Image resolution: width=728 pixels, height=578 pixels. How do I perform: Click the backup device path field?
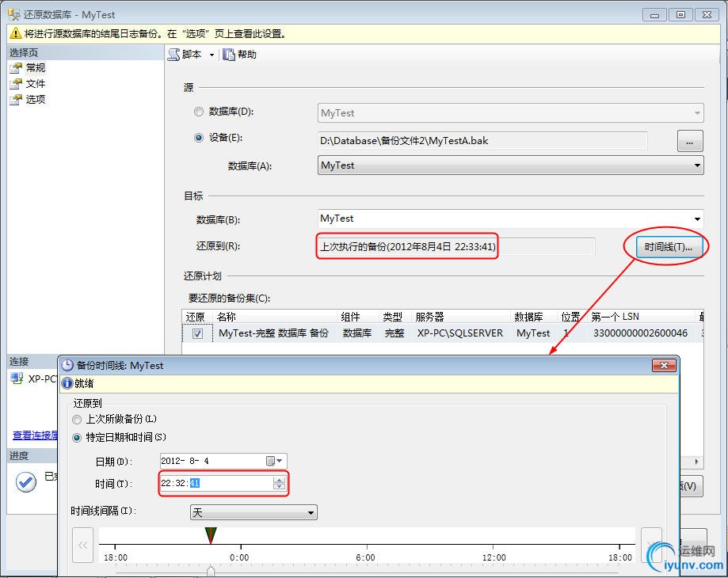(x=483, y=141)
